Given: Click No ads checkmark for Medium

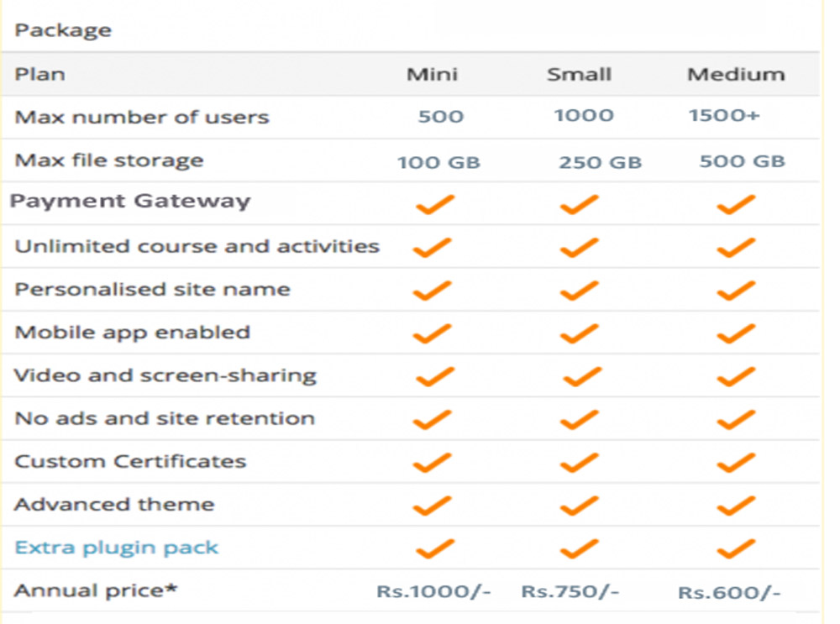Looking at the screenshot, I should pyautogui.click(x=736, y=420).
